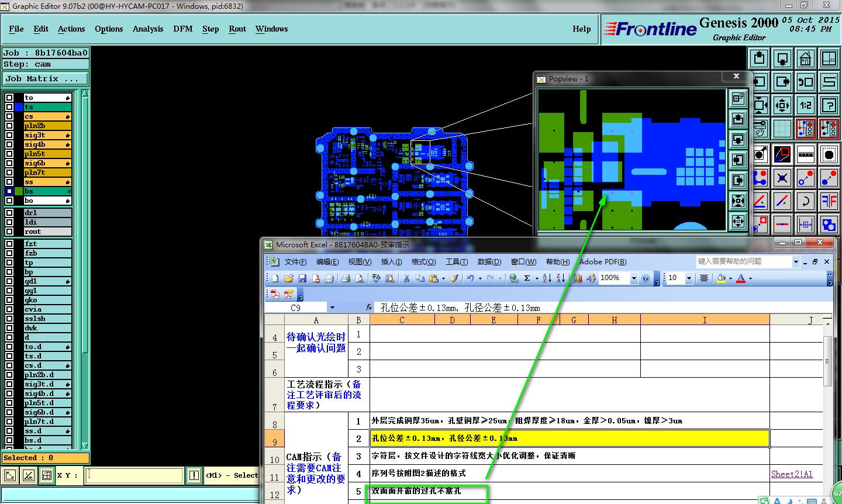Toggle checkbox for layer 'gko'

tap(9, 300)
